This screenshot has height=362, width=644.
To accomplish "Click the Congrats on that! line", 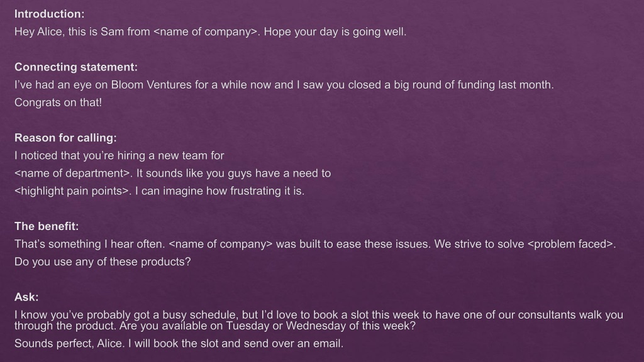I will 58,102.
